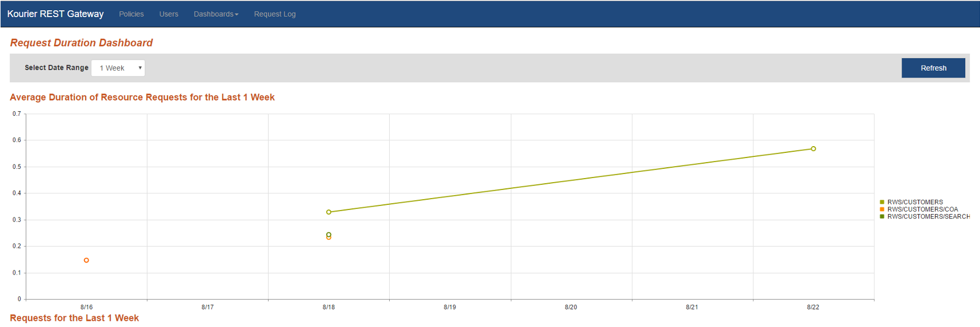The image size is (980, 327).
Task: Click the Average Duration of Resource Requests heading
Action: click(142, 97)
